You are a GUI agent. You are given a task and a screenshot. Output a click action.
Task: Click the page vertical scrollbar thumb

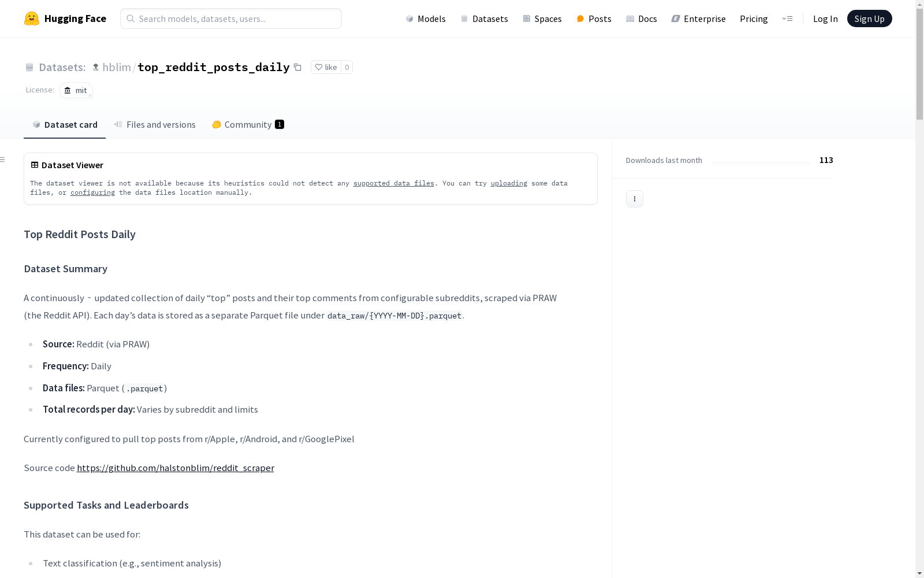pos(919,64)
